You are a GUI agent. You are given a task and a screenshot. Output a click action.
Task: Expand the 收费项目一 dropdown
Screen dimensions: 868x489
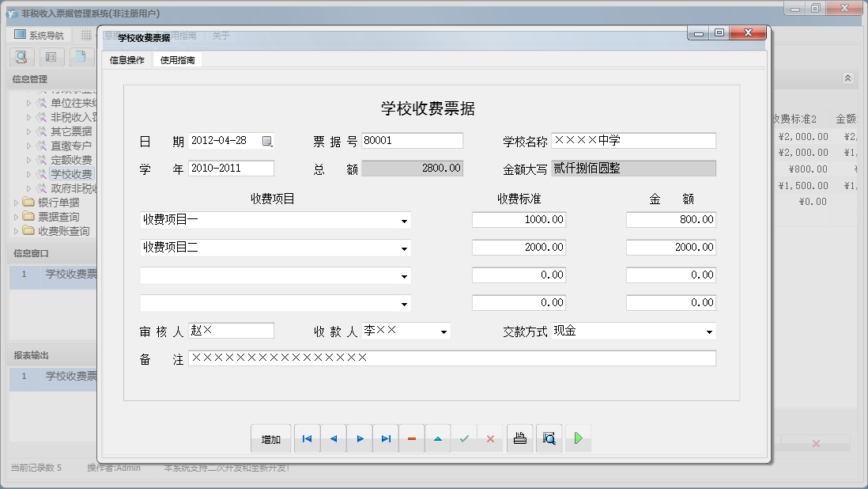(406, 220)
